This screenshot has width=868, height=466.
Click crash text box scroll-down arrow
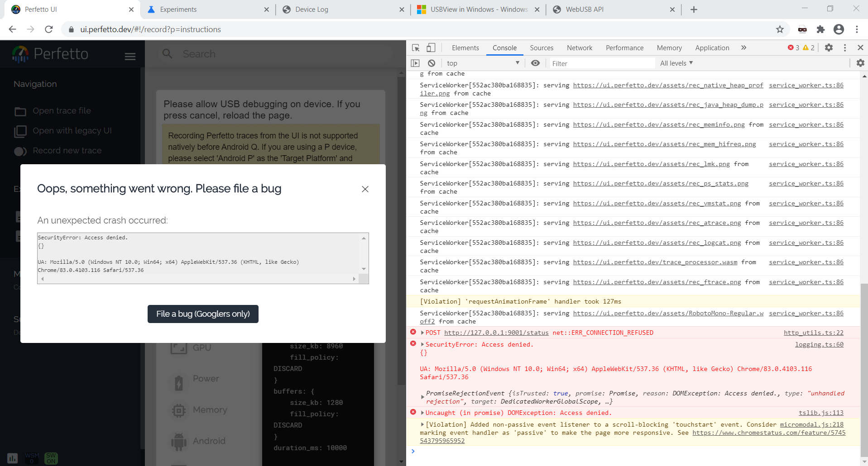tap(364, 269)
